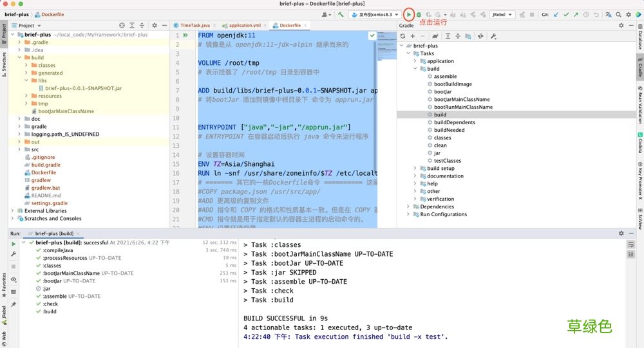Expand Run Configurations node in Gradle
644x348 pixels.
[x=408, y=214]
